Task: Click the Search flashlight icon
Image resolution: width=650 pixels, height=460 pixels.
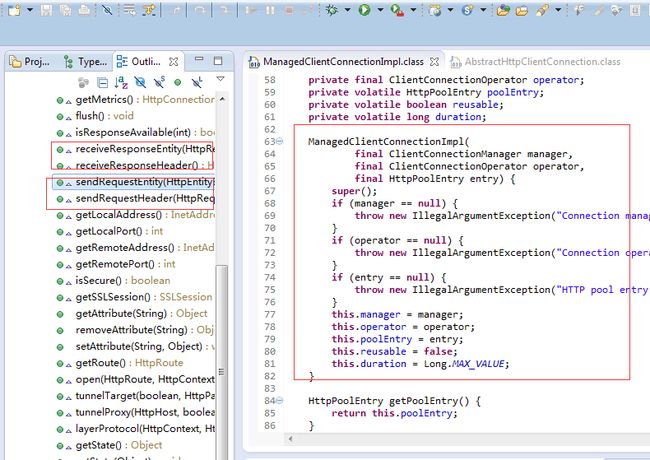Action: (x=542, y=10)
